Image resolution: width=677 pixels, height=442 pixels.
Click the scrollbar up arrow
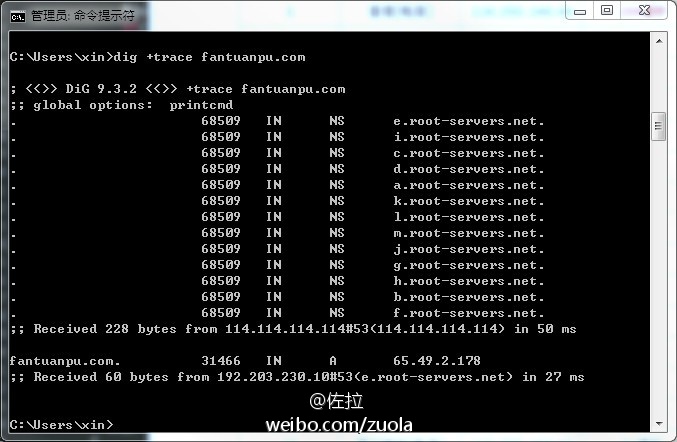tap(659, 41)
